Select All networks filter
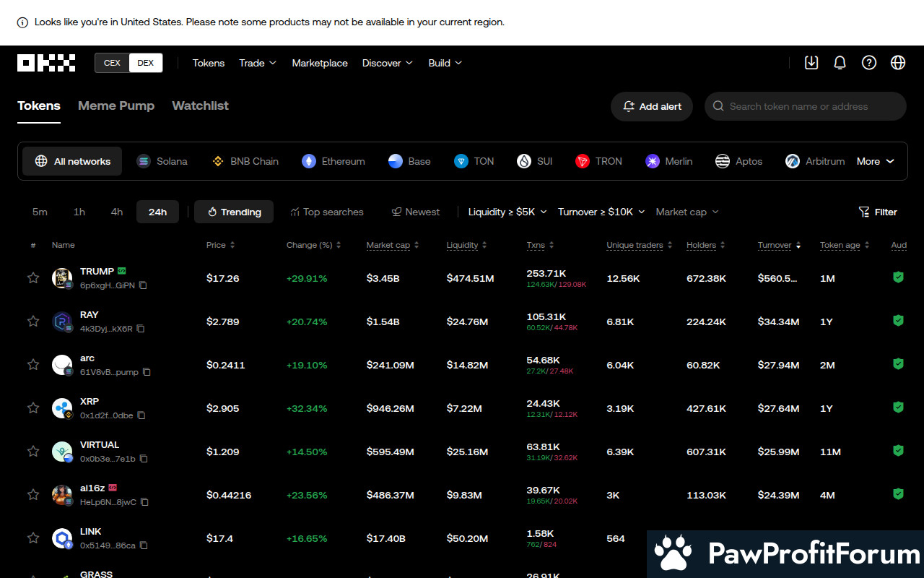This screenshot has width=924, height=578. tap(72, 161)
